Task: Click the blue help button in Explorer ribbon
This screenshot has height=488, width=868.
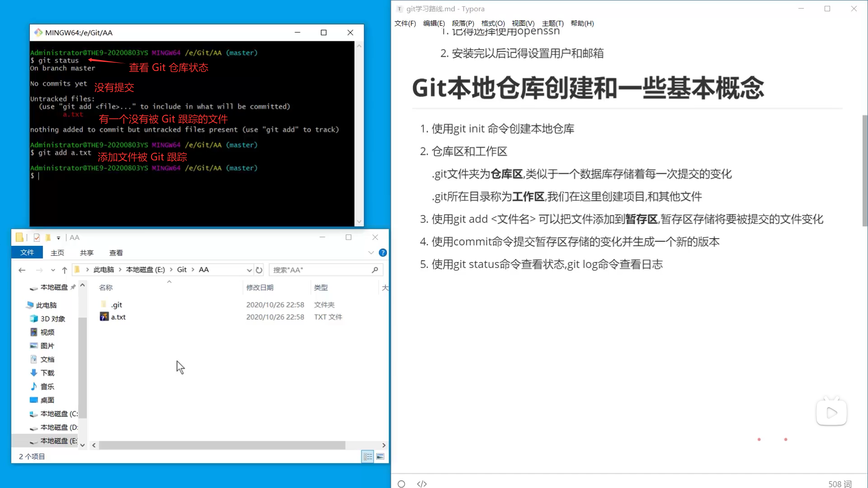Action: click(383, 253)
